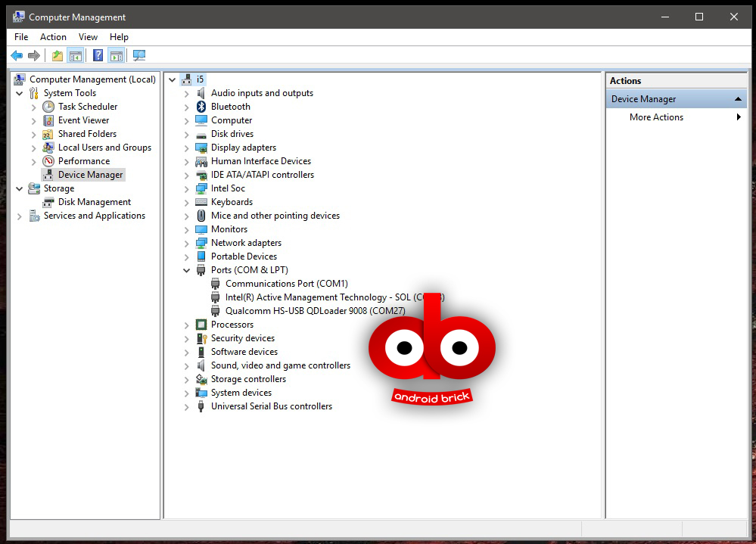Open the Action menu
The height and width of the screenshot is (544, 756).
click(53, 37)
